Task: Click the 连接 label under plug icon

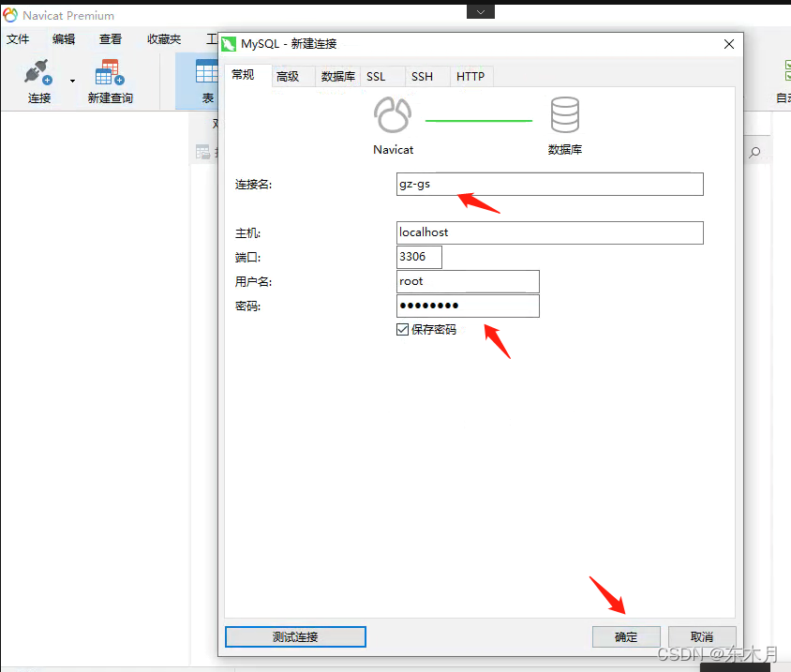Action: (39, 97)
